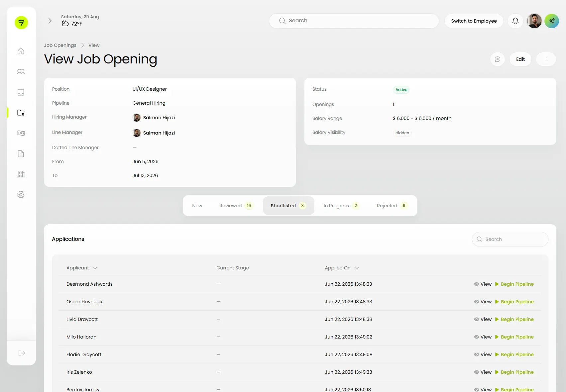
Task: Open the Inbox tray icon in sidebar
Action: 21,92
